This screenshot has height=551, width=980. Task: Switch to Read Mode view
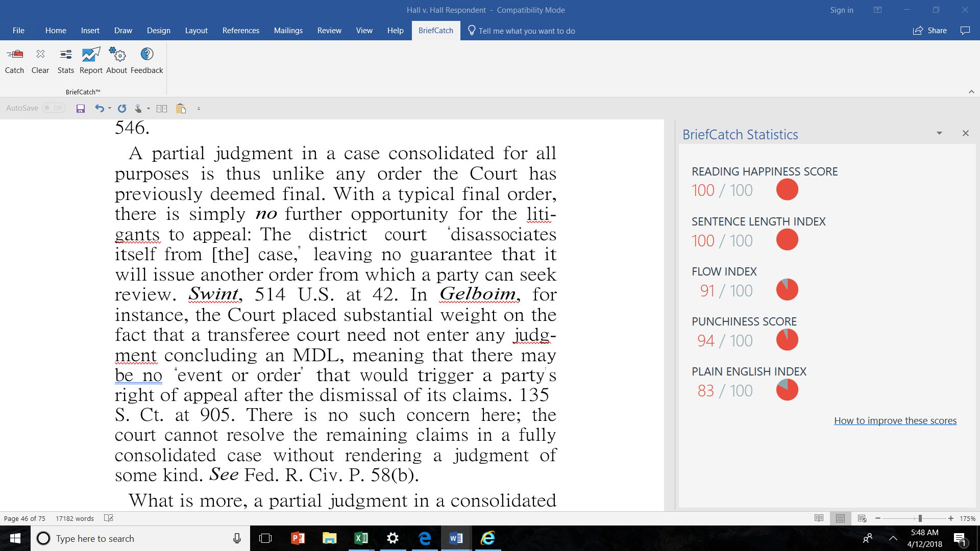(819, 518)
